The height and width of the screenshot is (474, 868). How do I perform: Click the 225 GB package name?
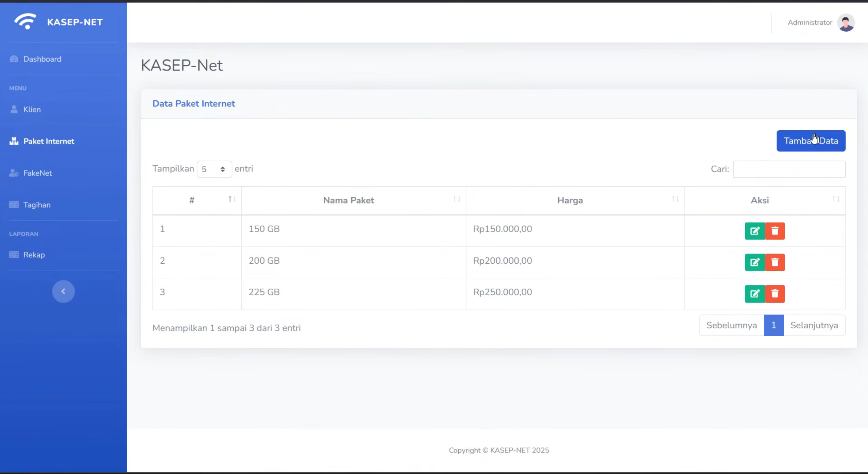[264, 292]
